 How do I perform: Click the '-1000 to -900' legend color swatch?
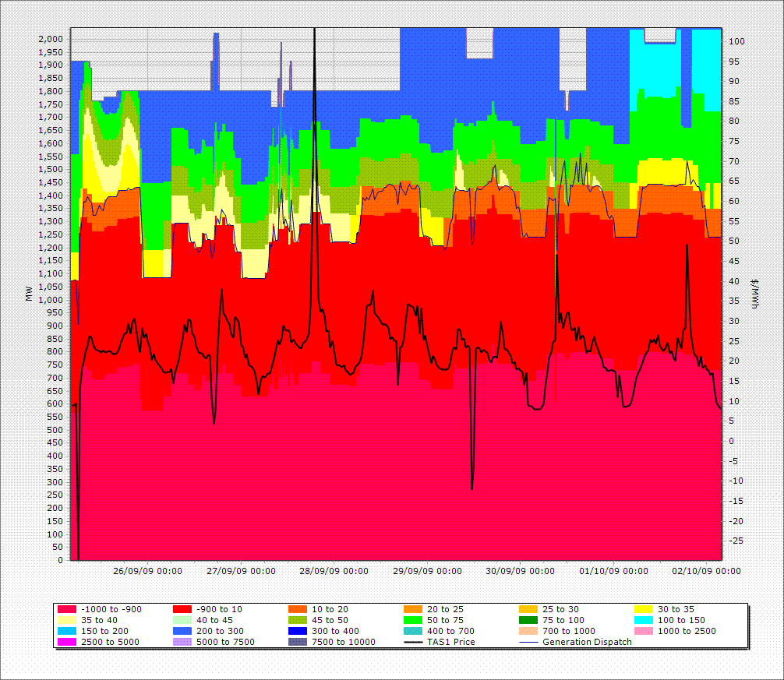(67, 609)
